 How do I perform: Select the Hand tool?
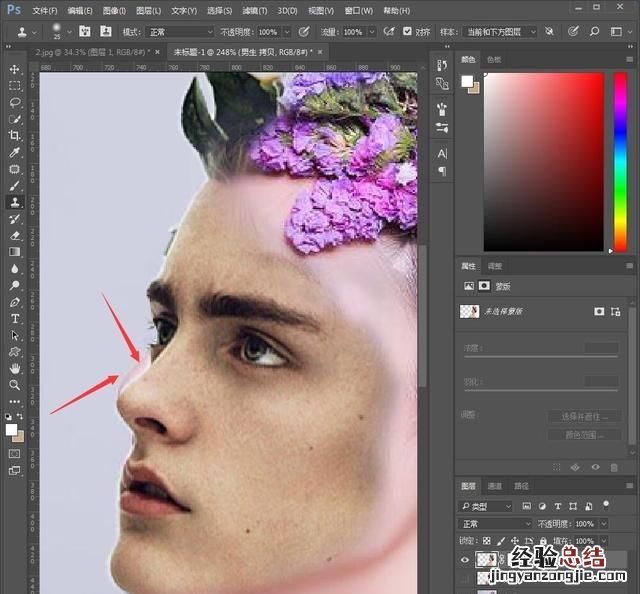15,368
